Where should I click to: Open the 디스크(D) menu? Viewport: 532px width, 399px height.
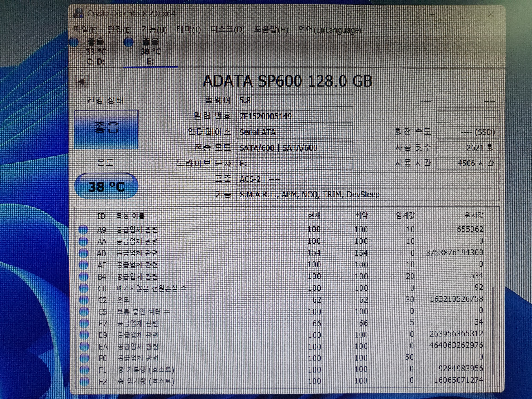coord(227,30)
